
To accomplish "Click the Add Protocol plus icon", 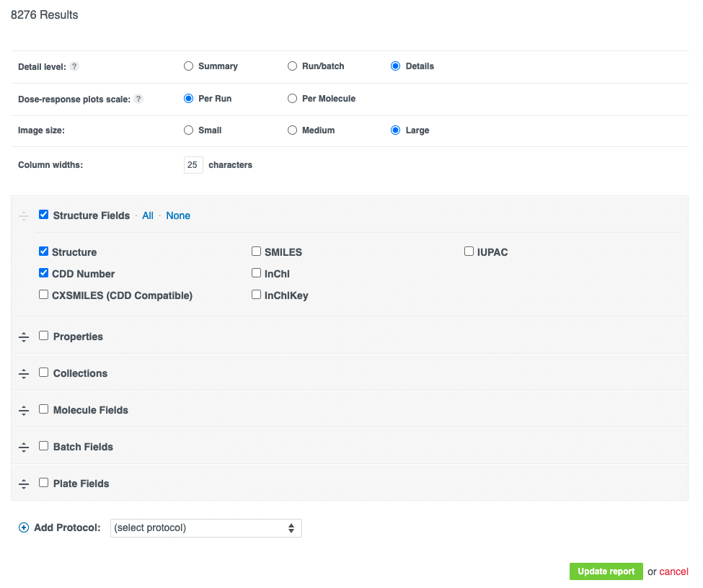I will [x=24, y=527].
